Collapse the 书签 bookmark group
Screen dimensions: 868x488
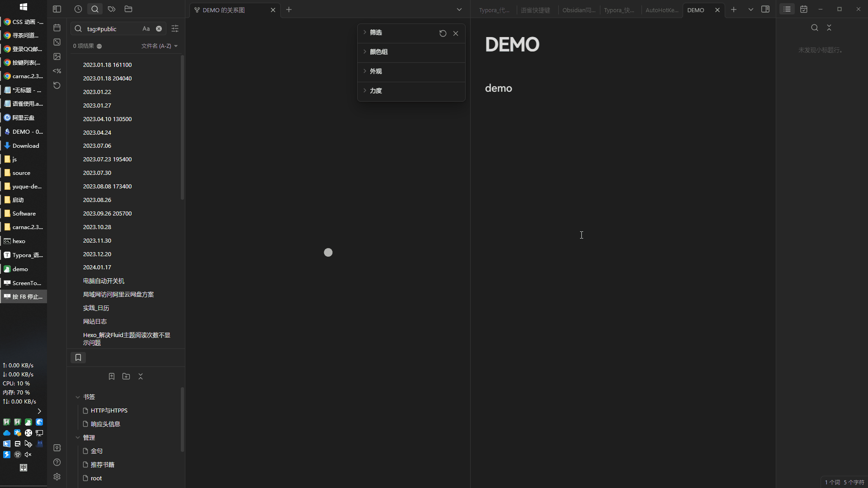coord(78,397)
